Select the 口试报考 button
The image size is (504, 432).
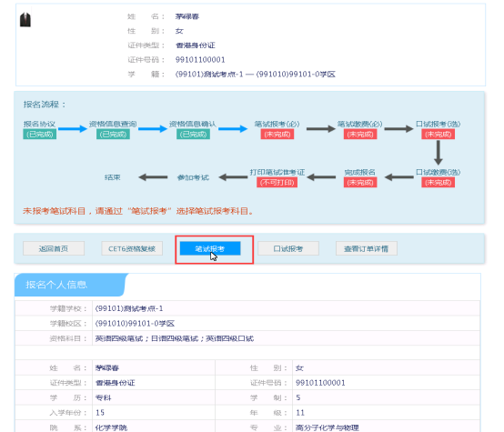point(288,248)
